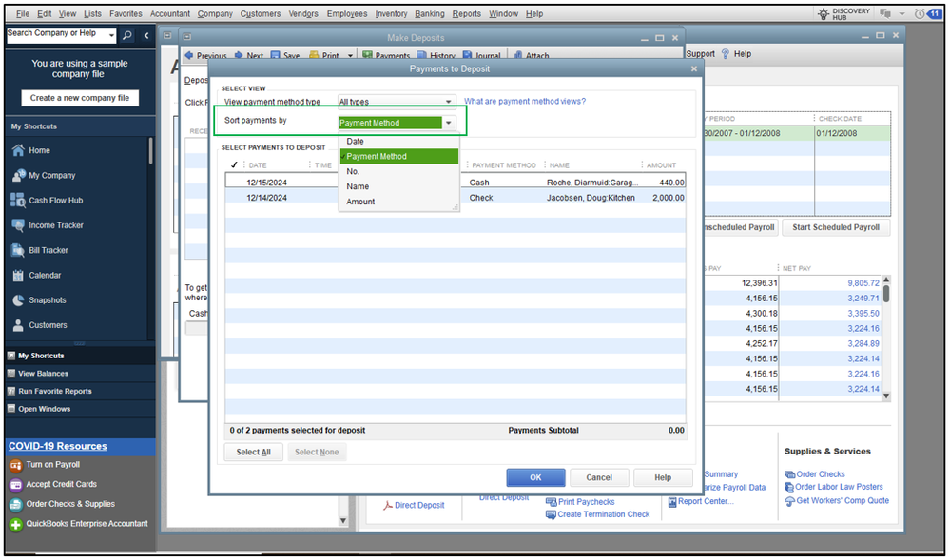Click the Cancel button

click(599, 477)
